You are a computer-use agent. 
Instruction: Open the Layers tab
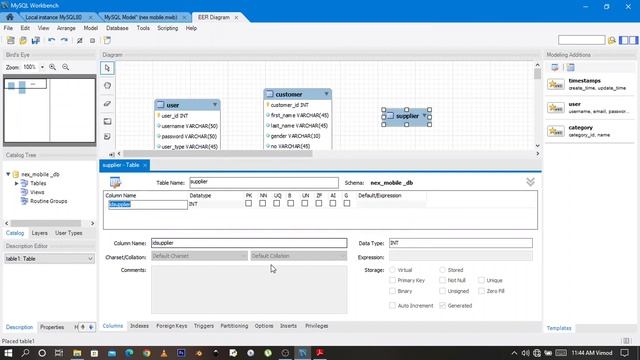click(40, 233)
